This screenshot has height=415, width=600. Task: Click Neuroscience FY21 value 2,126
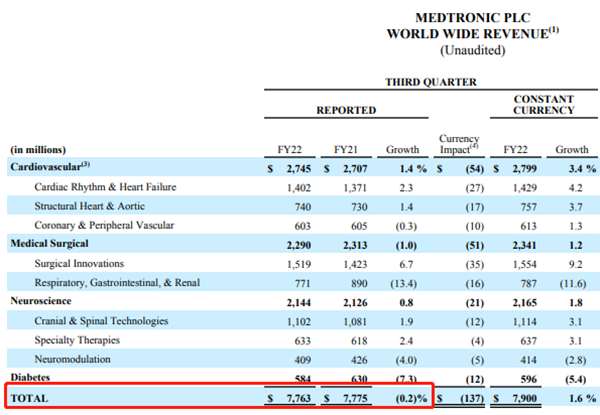(355, 303)
